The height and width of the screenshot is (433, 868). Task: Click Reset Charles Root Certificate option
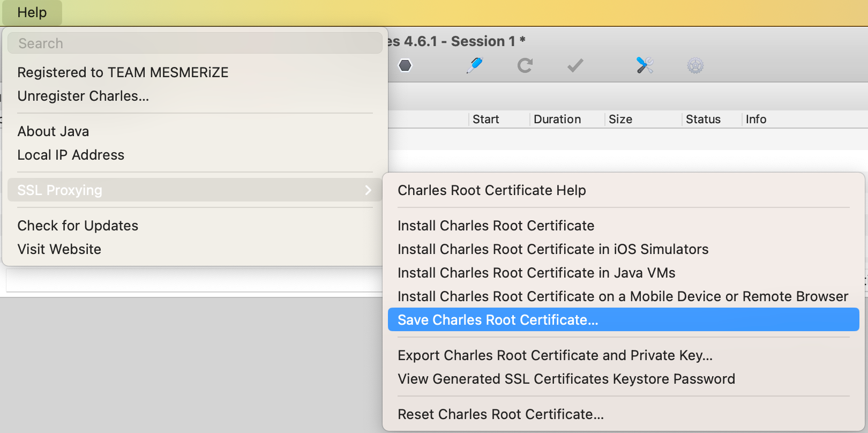(500, 414)
